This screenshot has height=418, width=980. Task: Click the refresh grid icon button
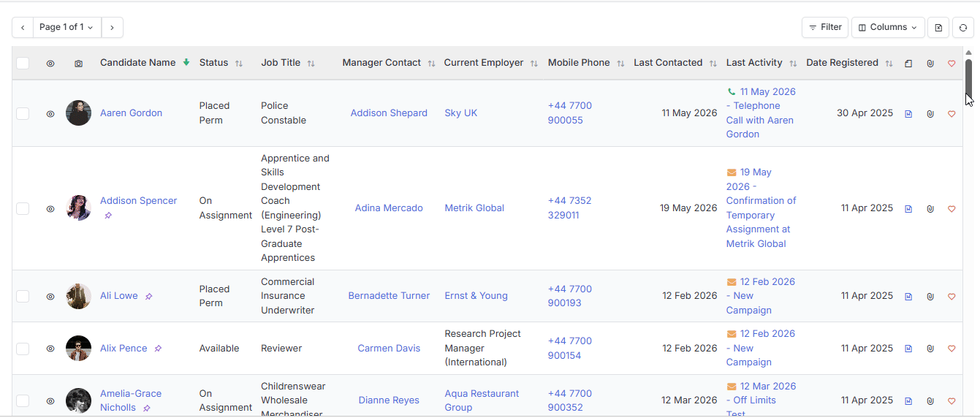963,28
